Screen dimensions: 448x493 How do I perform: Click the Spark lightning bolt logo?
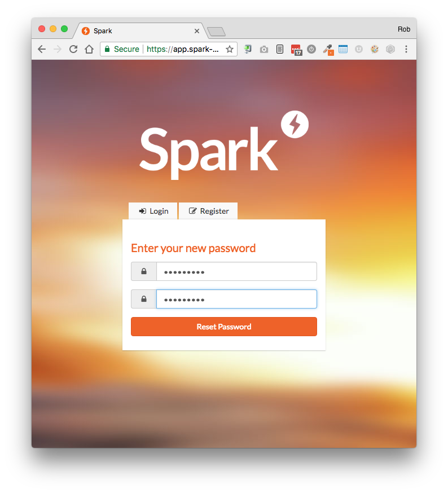coord(295,124)
